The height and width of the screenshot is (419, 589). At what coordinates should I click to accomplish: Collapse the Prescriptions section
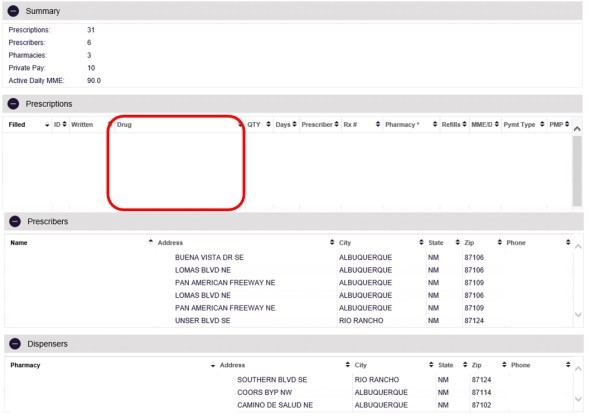coord(13,104)
